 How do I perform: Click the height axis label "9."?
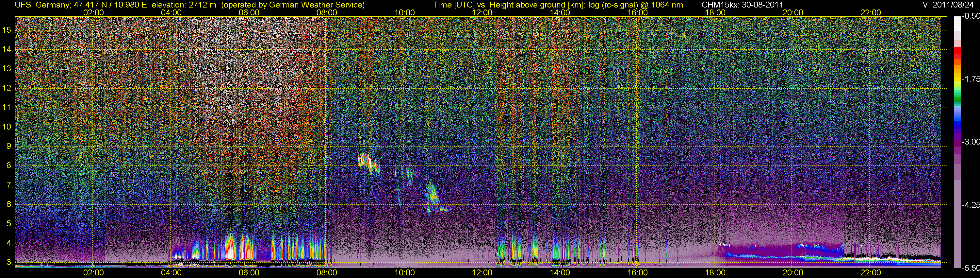click(x=9, y=146)
